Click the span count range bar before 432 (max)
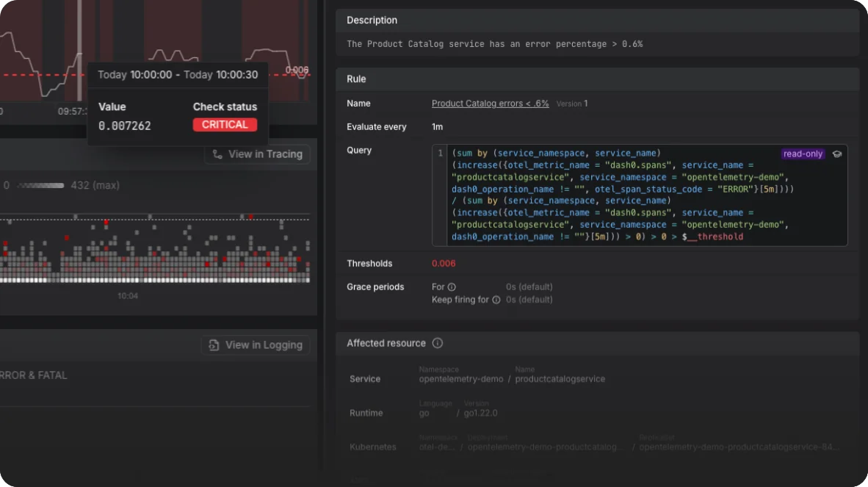This screenshot has height=487, width=868. [40, 185]
